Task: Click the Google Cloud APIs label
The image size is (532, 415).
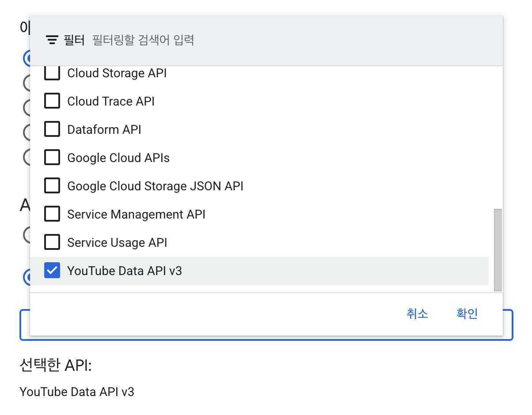Action: (x=118, y=158)
